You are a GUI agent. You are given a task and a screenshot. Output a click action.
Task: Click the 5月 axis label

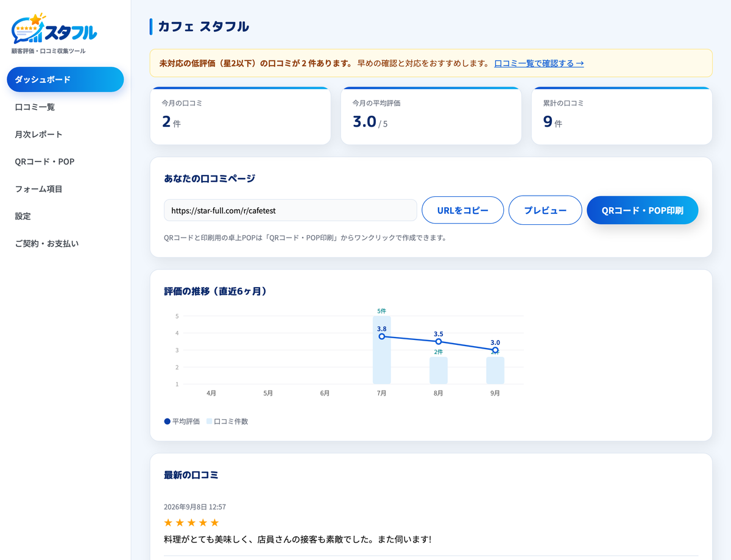click(268, 393)
